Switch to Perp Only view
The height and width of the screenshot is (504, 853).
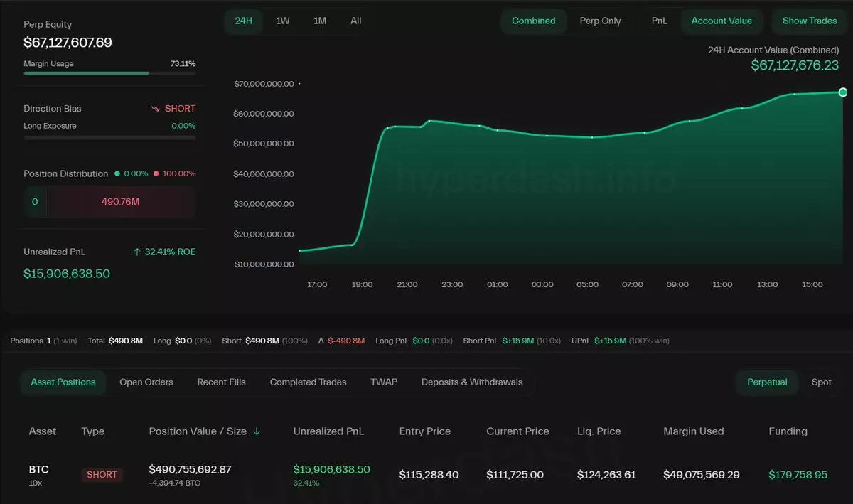600,21
